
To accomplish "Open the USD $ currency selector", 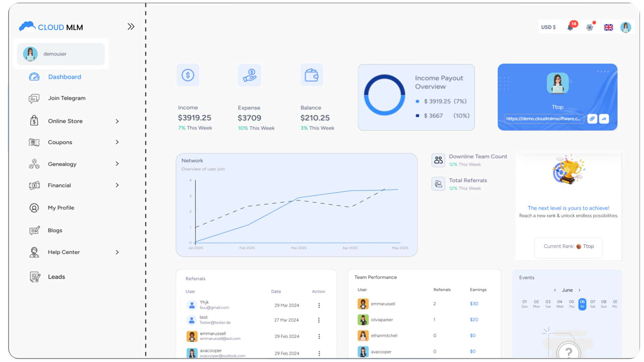I will [548, 27].
